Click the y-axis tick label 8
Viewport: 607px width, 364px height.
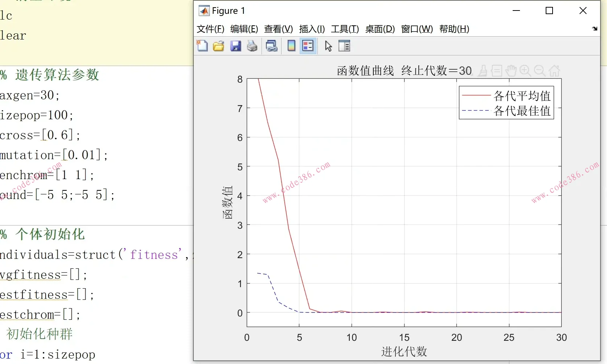point(240,79)
